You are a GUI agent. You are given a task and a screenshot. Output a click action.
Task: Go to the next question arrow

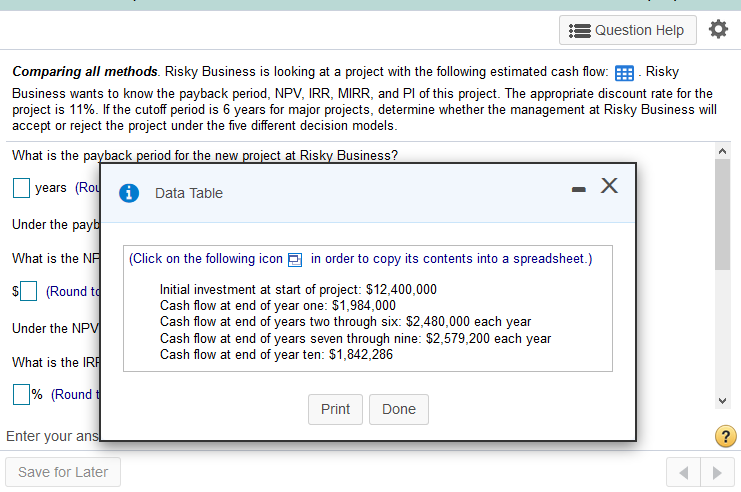click(717, 472)
